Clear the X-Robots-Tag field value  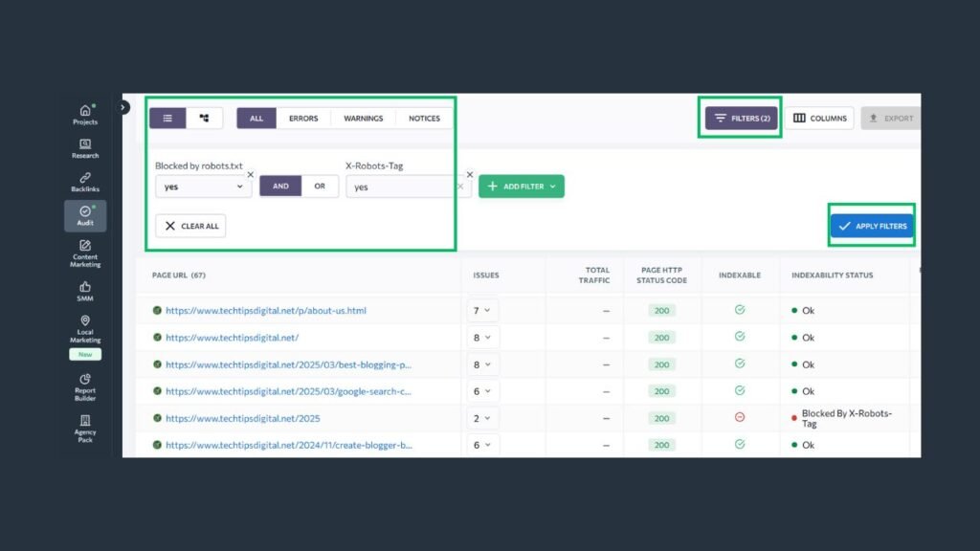pyautogui.click(x=460, y=187)
